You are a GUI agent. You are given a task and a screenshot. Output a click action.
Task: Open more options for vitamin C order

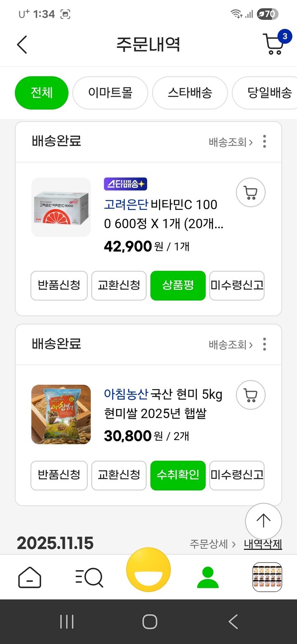tap(264, 142)
